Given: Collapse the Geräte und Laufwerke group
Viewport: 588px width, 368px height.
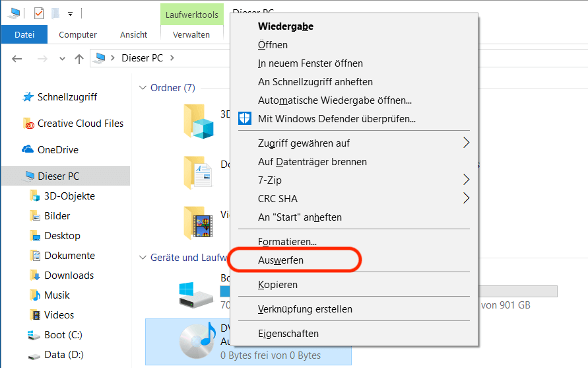Looking at the screenshot, I should tap(143, 258).
